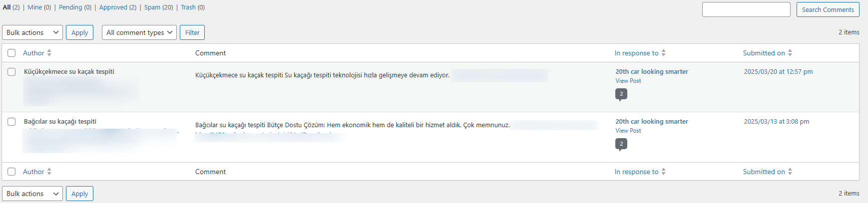Image resolution: width=868 pixels, height=203 pixels.
Task: Check the select-all checkbox in the header
Action: coord(11,53)
